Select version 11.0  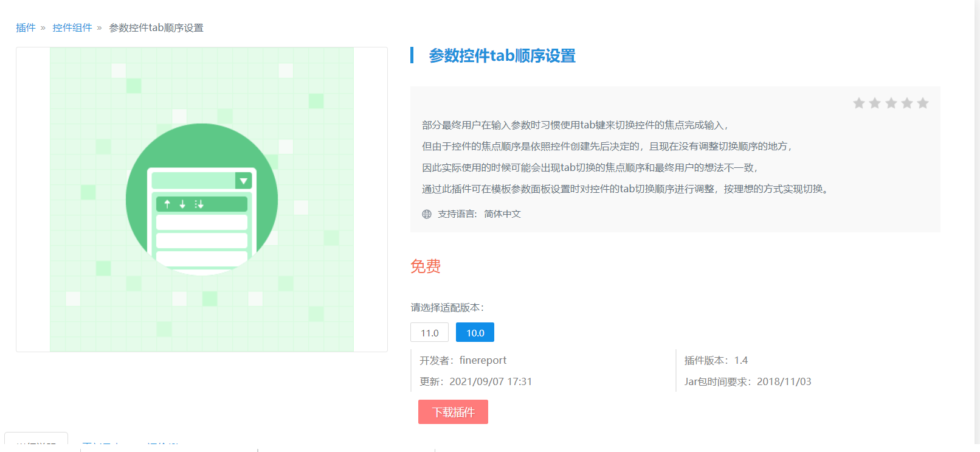click(429, 333)
